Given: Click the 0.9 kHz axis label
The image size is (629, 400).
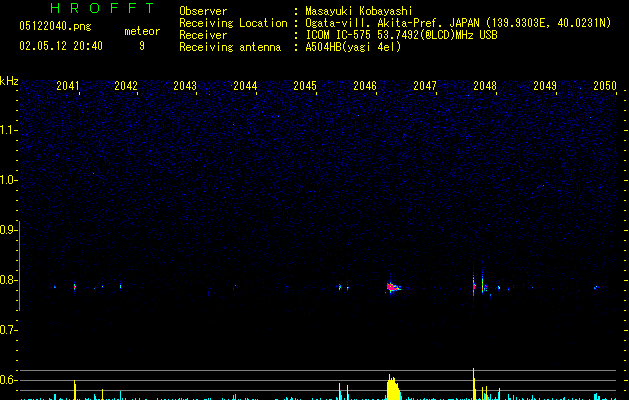Looking at the screenshot, I should click(9, 230).
